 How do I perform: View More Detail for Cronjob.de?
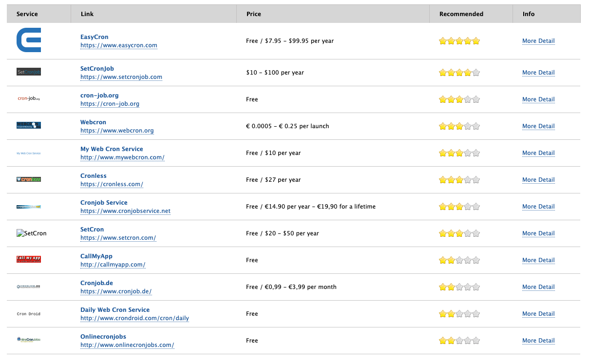(538, 287)
